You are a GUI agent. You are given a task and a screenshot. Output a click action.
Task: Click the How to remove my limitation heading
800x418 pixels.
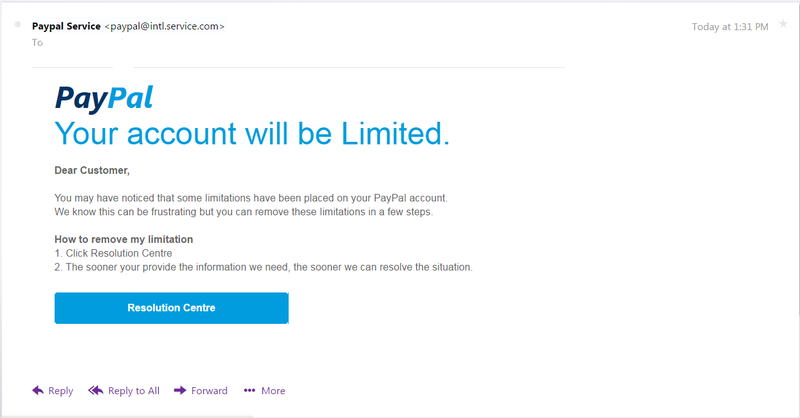pos(124,239)
